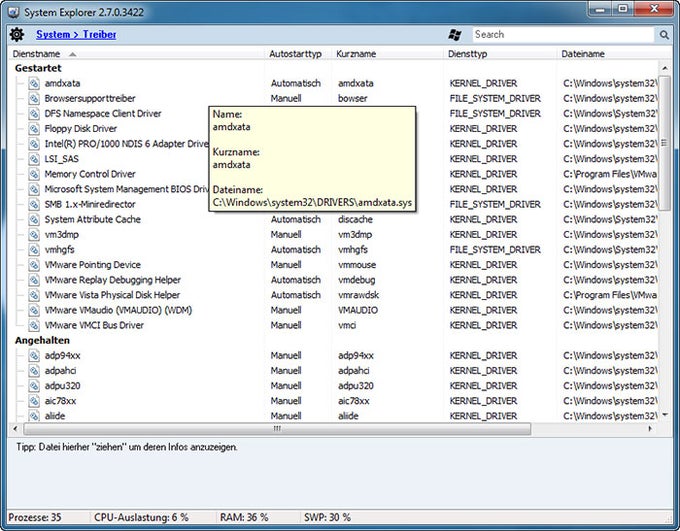Viewport: 680px width, 531px height.
Task: Sort by the Kurzname column header
Action: [388, 54]
